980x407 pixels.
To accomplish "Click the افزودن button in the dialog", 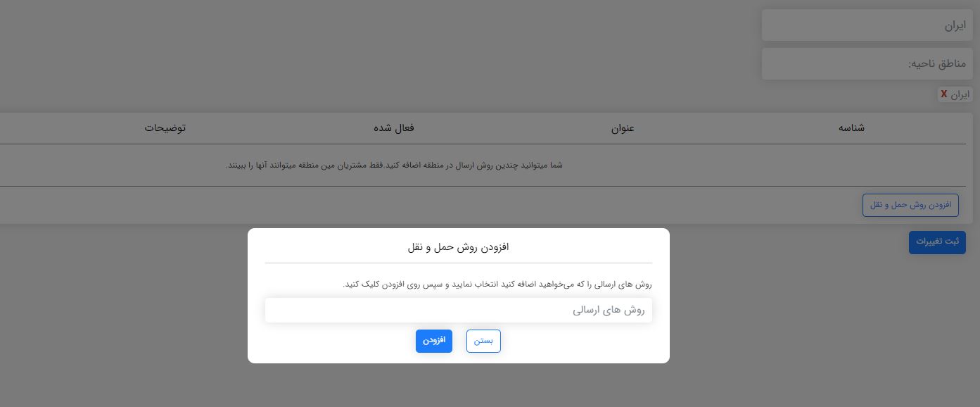I will tap(433, 341).
